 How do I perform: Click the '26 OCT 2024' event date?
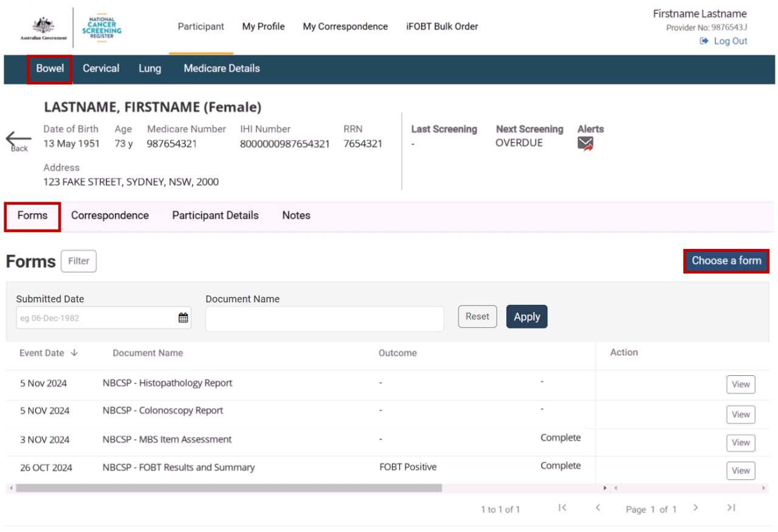46,468
